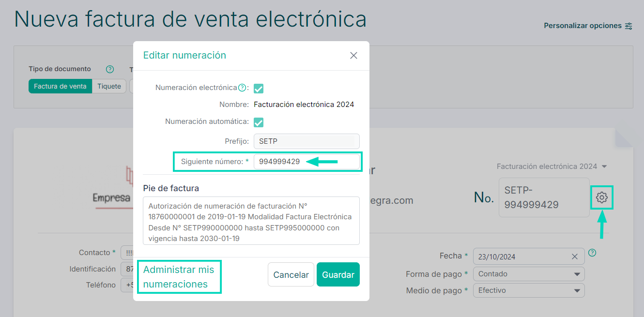The width and height of the screenshot is (644, 317).
Task: Close the Editar numeración dialog
Action: pyautogui.click(x=353, y=56)
